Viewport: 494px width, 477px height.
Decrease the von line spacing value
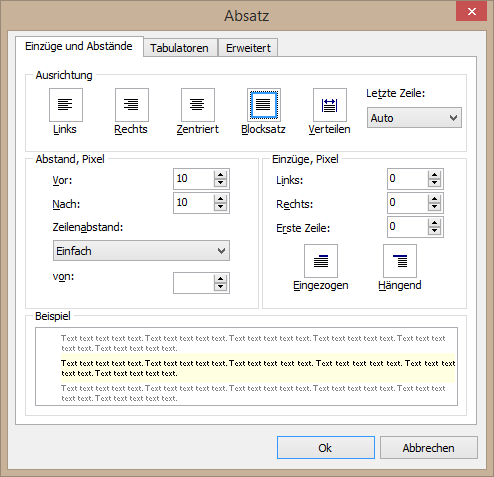[220, 287]
